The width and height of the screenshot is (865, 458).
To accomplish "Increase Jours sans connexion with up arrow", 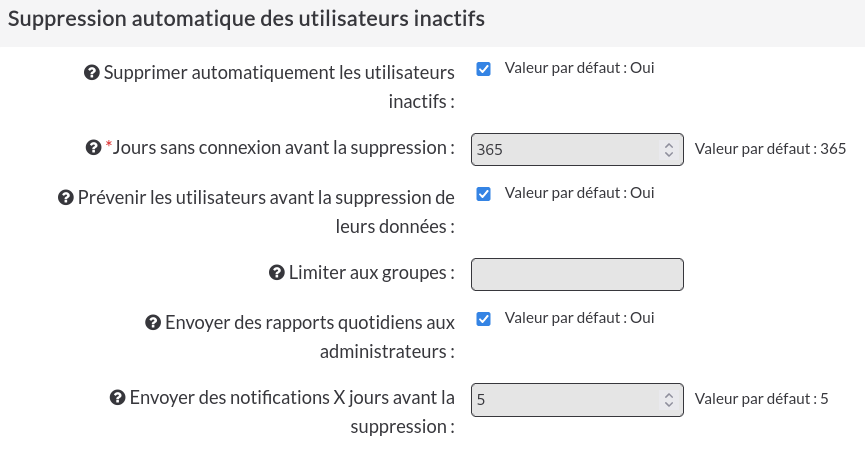I will [669, 146].
